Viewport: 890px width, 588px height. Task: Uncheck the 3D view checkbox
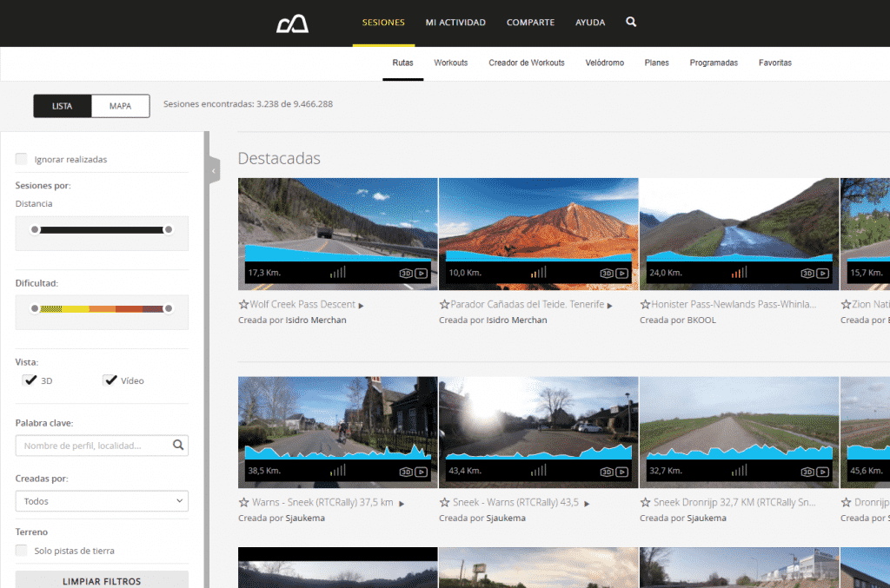30,380
